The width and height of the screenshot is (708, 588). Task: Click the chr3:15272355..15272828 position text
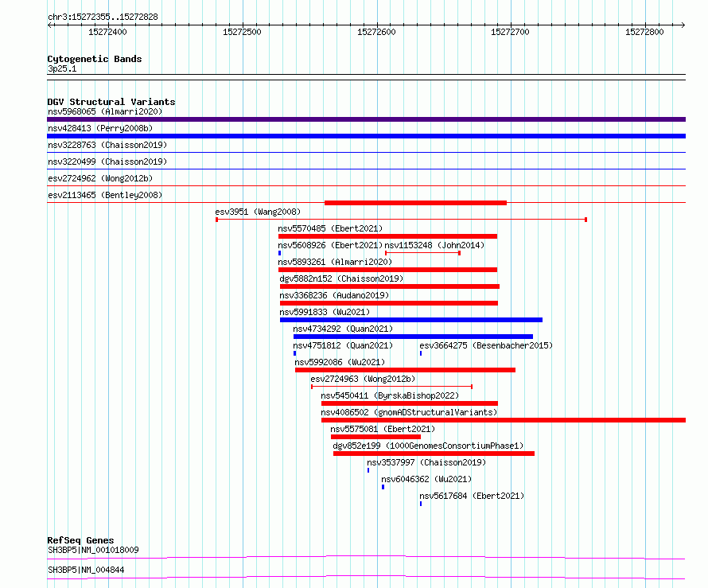pos(103,18)
